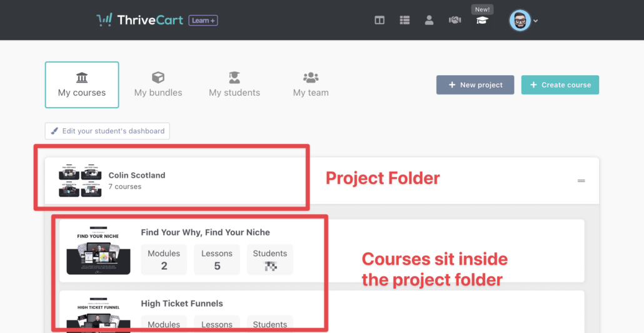Click the New project button

click(x=475, y=85)
